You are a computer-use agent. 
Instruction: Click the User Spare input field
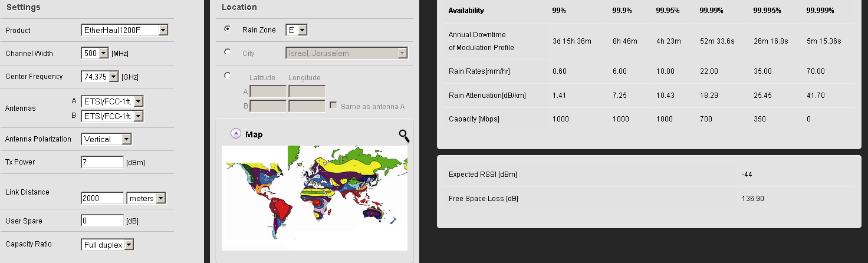[x=102, y=221]
